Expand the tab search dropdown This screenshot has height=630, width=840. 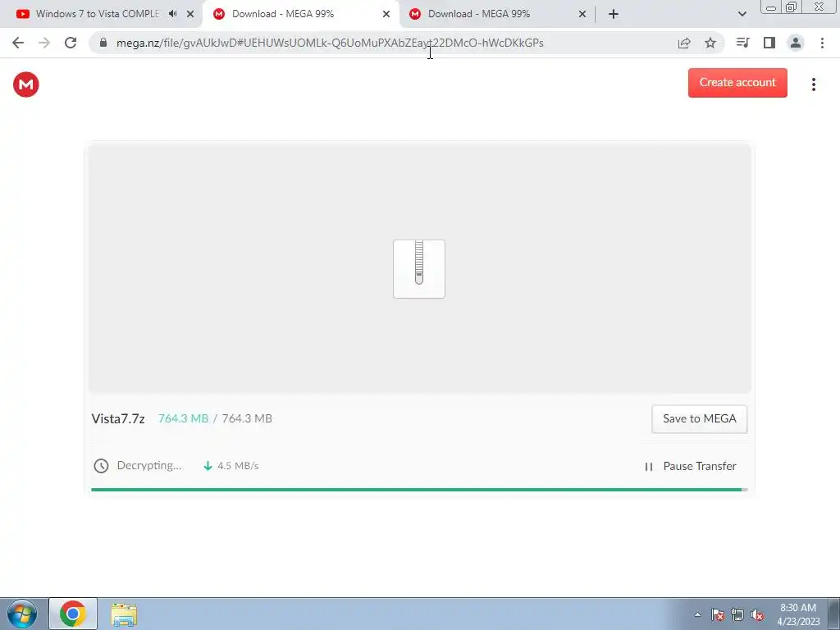[742, 14]
